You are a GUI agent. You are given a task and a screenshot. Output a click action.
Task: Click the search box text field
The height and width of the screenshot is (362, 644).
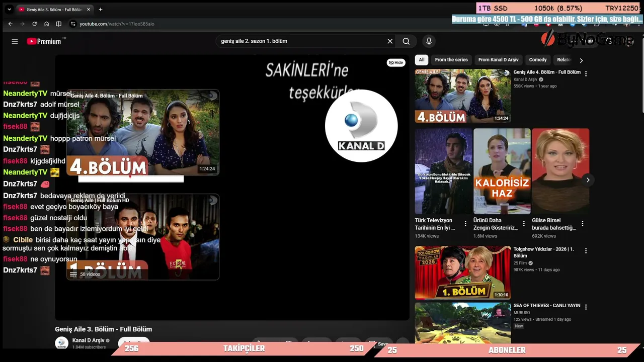[302, 41]
